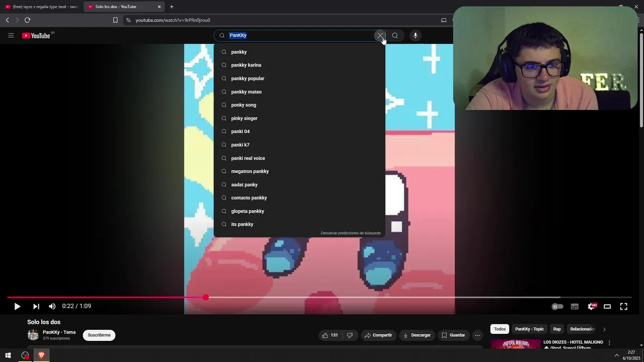Go back in the browser
644x362 pixels.
pos(7,20)
